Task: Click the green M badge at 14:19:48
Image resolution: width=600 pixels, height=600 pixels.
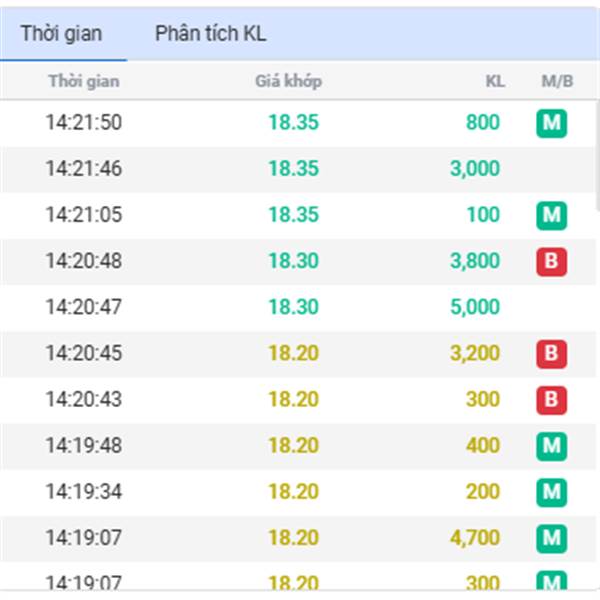Action: 551,445
